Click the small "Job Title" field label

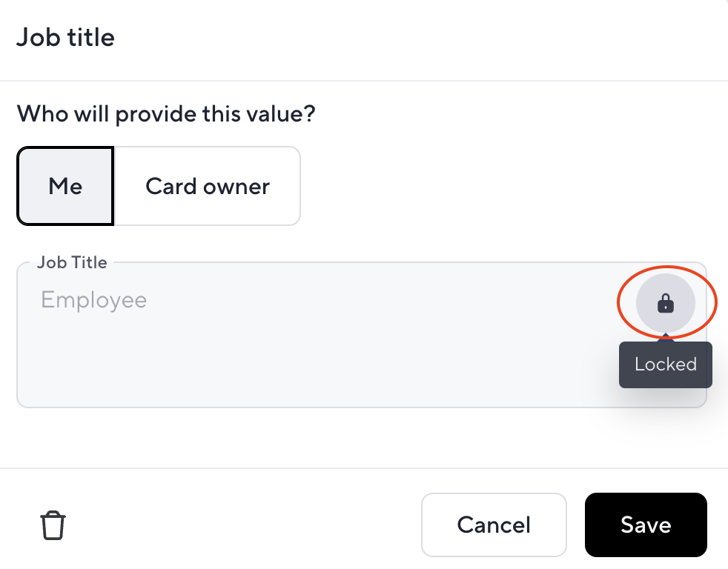coord(72,262)
